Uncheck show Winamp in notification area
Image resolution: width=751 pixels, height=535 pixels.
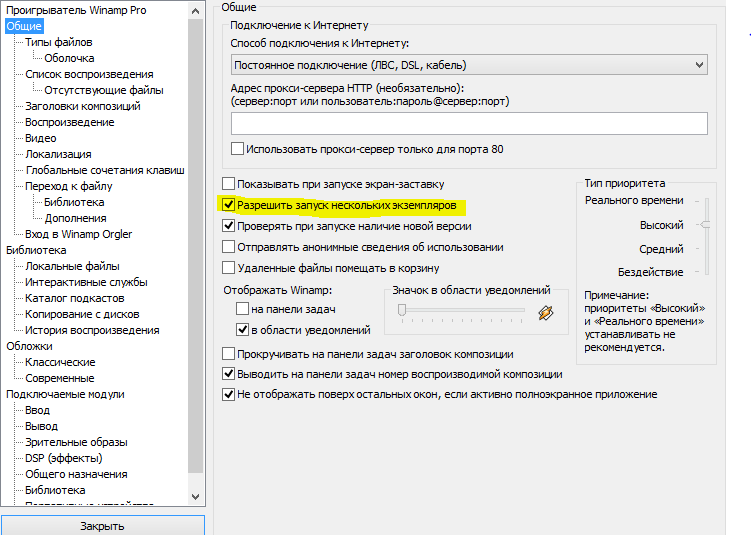[242, 330]
